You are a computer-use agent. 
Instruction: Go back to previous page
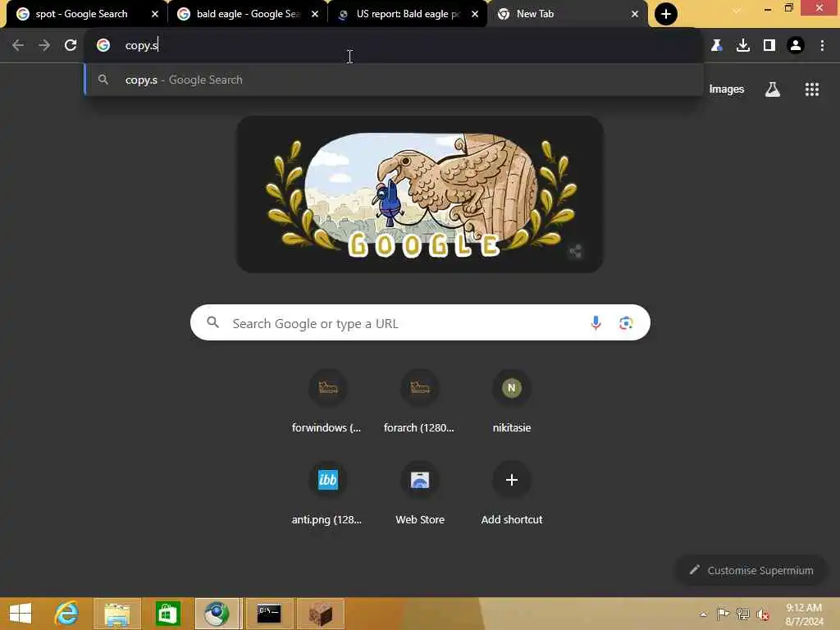click(18, 45)
